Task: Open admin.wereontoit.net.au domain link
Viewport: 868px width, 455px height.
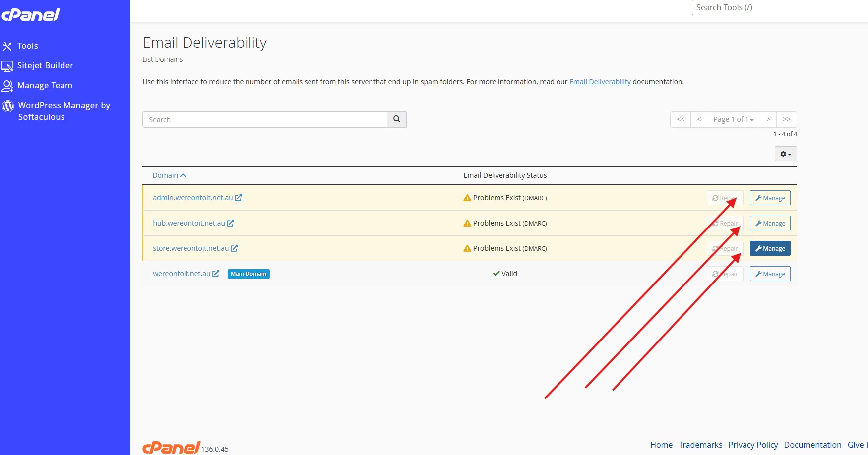Action: [192, 198]
